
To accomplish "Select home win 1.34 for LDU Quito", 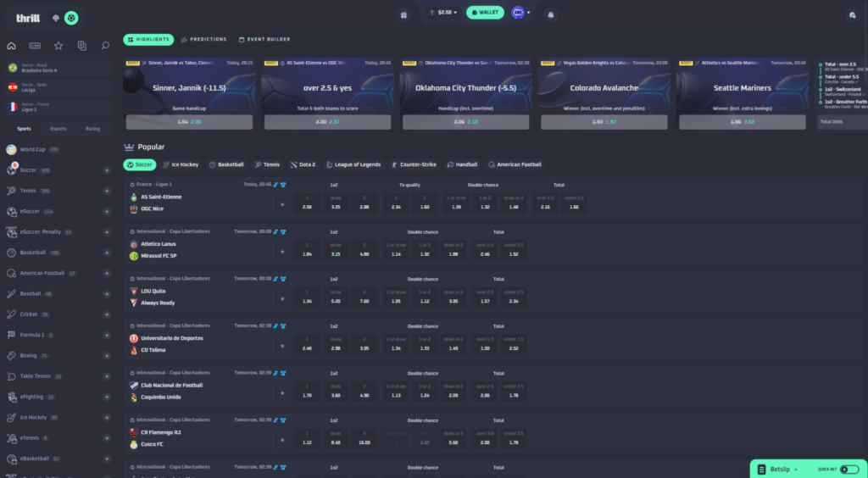I will [x=307, y=297].
